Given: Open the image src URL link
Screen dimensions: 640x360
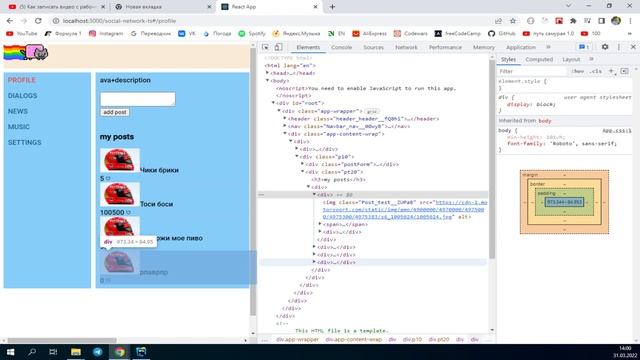Looking at the screenshot, I should pyautogui.click(x=404, y=209).
